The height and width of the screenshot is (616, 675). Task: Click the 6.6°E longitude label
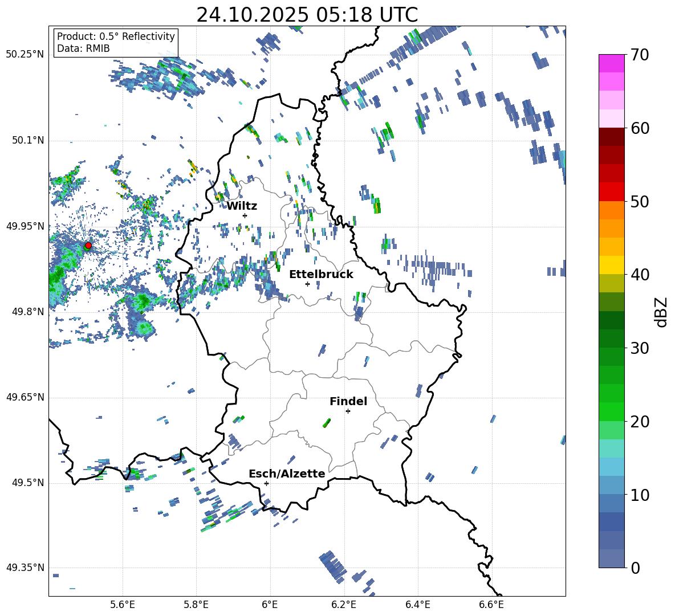click(491, 605)
